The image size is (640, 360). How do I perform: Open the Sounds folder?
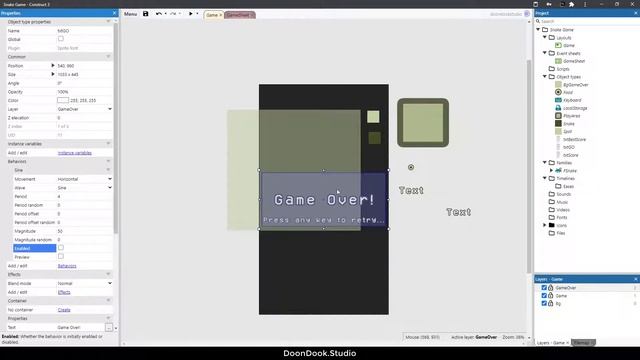point(563,194)
